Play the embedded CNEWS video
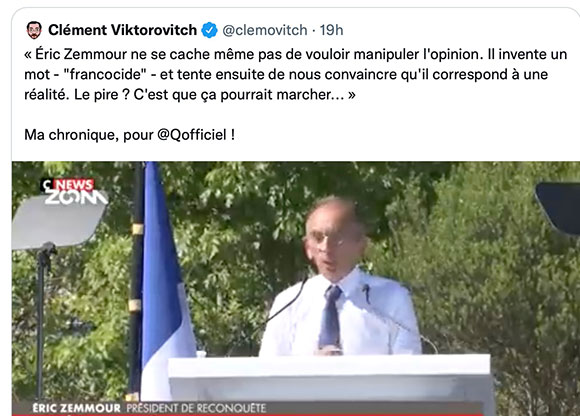Image resolution: width=580 pixels, height=416 pixels. [x=296, y=288]
